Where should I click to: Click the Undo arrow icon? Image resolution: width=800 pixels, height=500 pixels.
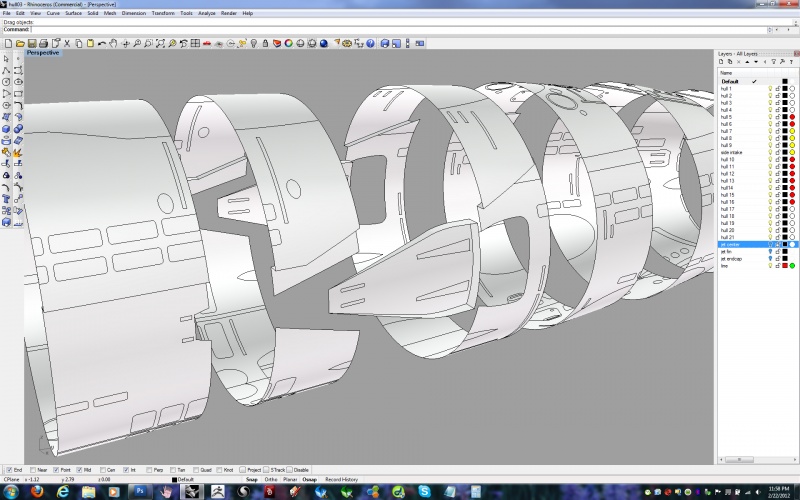coord(102,43)
